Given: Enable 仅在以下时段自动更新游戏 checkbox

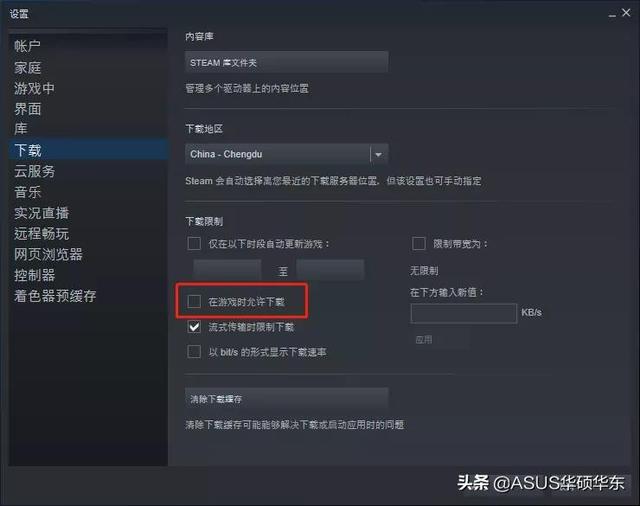Looking at the screenshot, I should 194,244.
